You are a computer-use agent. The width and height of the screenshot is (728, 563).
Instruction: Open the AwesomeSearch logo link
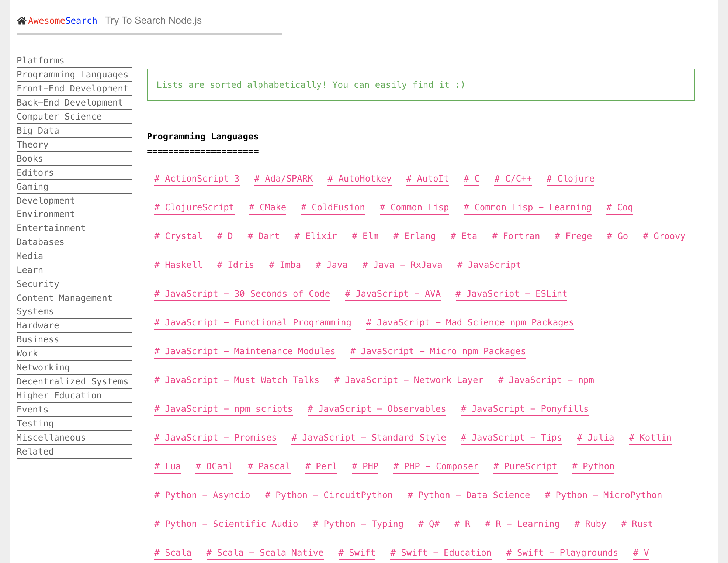coord(63,21)
